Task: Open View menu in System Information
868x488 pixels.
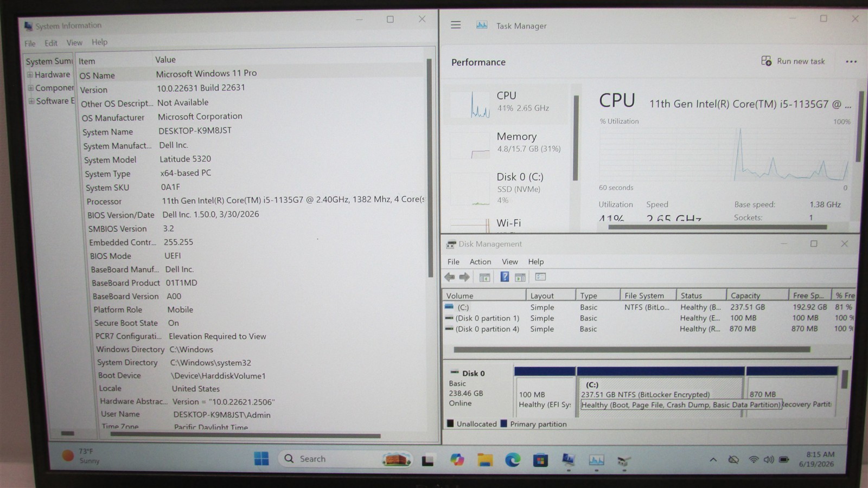Action: pyautogui.click(x=74, y=42)
